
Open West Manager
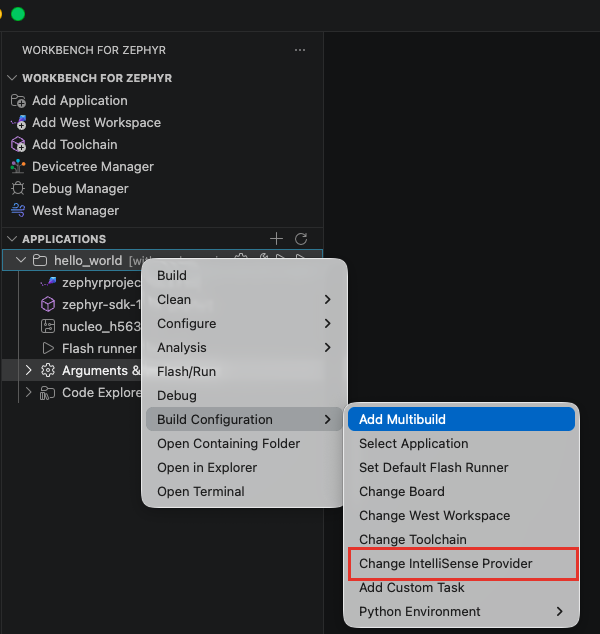pos(75,210)
